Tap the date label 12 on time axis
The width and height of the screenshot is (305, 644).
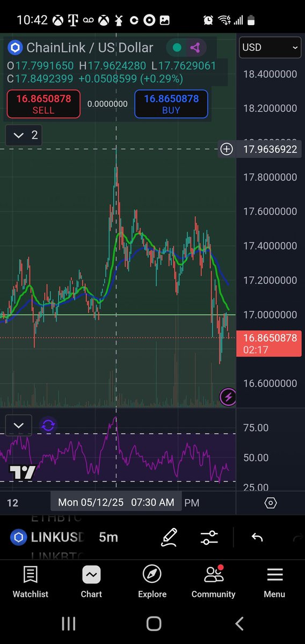[12, 503]
